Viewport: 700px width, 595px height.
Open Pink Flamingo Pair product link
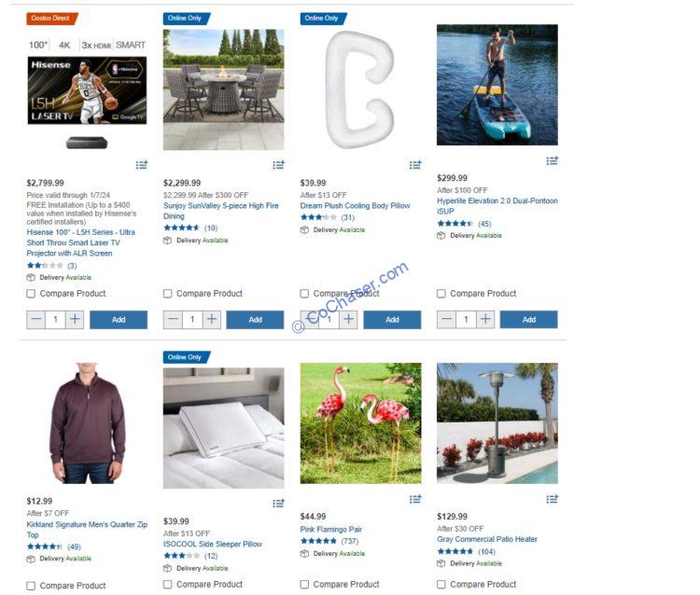pos(330,530)
